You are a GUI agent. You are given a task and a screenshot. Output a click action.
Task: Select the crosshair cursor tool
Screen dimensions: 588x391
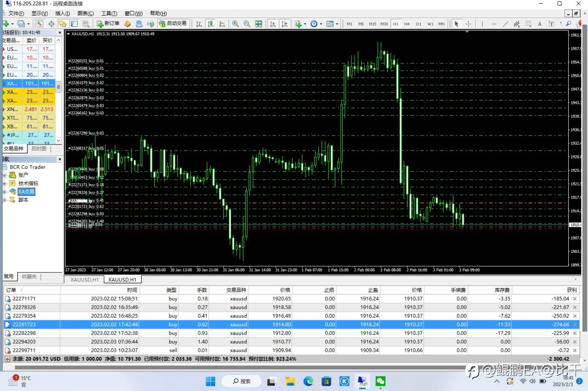(468, 24)
